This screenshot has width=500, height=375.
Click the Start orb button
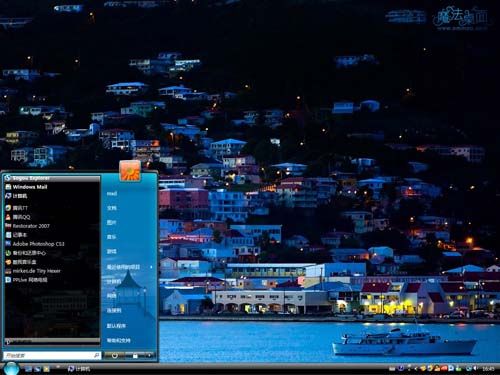click(11, 368)
